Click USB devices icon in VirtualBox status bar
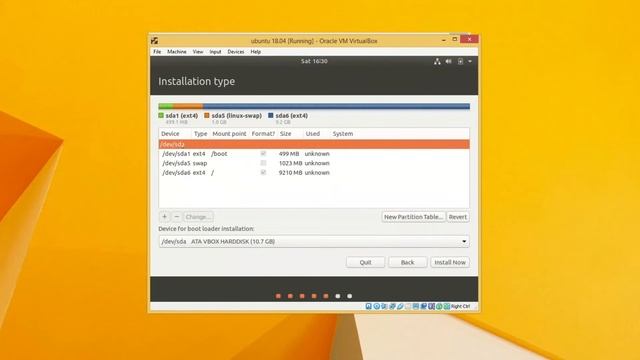The width and height of the screenshot is (640, 360). [400, 306]
